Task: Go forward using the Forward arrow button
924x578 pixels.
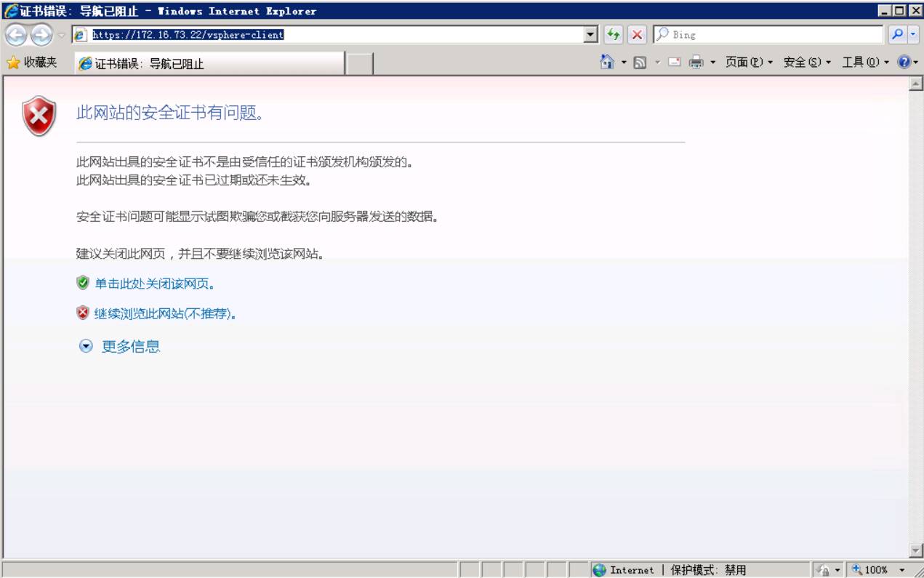Action: pos(41,34)
